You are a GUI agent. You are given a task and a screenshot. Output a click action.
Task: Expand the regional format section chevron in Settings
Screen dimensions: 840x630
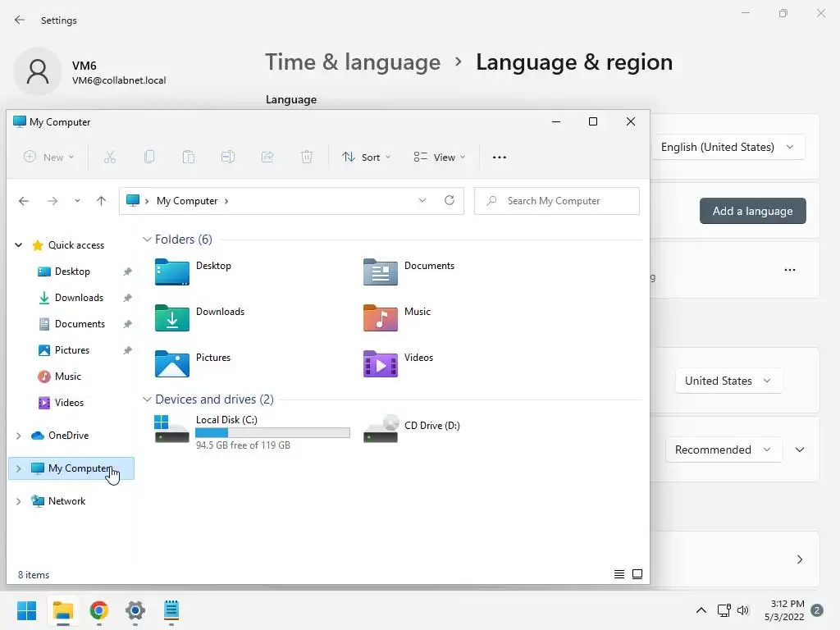coord(800,450)
